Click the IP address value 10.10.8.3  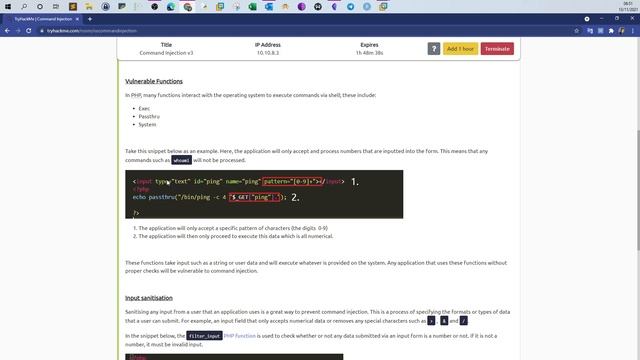pyautogui.click(x=268, y=53)
